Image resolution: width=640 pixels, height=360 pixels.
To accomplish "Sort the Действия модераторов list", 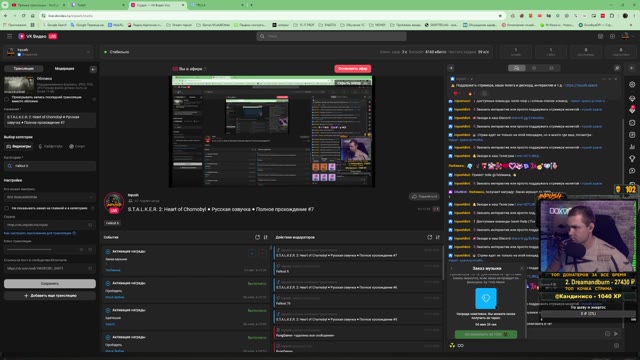I will [x=438, y=237].
